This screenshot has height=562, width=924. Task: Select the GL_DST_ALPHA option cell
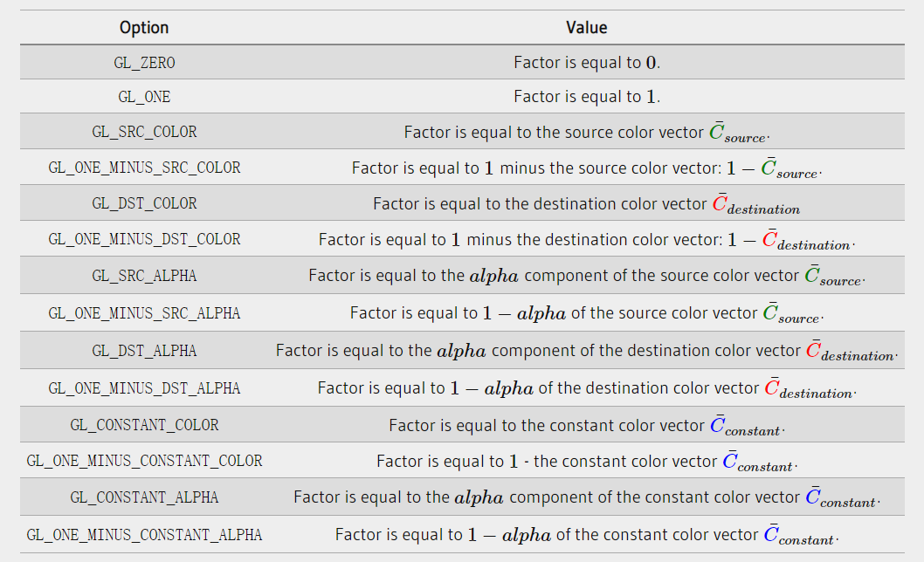click(144, 351)
